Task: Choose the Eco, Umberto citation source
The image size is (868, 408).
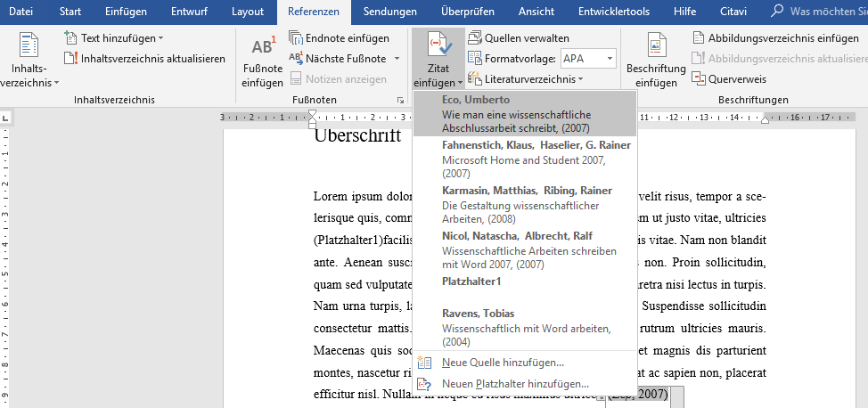Action: click(525, 113)
